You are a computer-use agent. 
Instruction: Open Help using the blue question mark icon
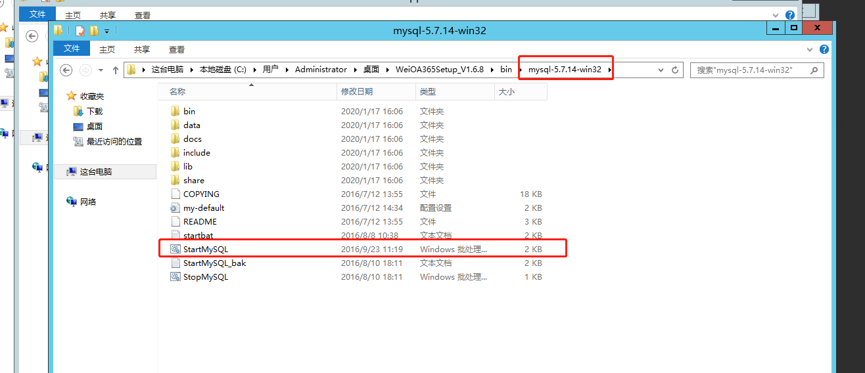(x=824, y=49)
